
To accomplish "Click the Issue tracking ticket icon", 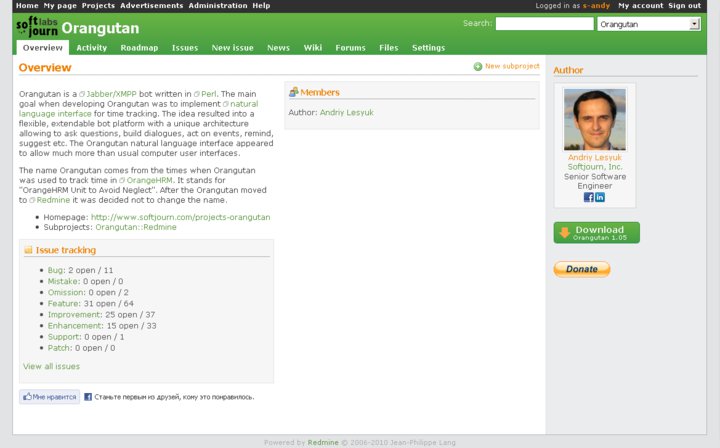I will tap(28, 250).
